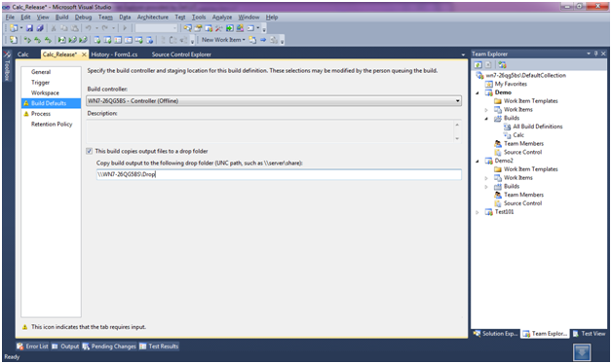612x364 pixels.
Task: Select the Retention Policy page
Action: coord(51,125)
